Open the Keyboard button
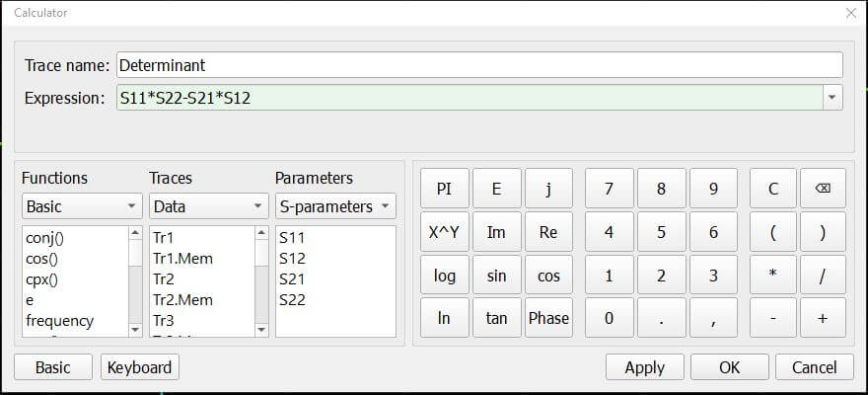Image resolution: width=868 pixels, height=395 pixels. tap(139, 367)
